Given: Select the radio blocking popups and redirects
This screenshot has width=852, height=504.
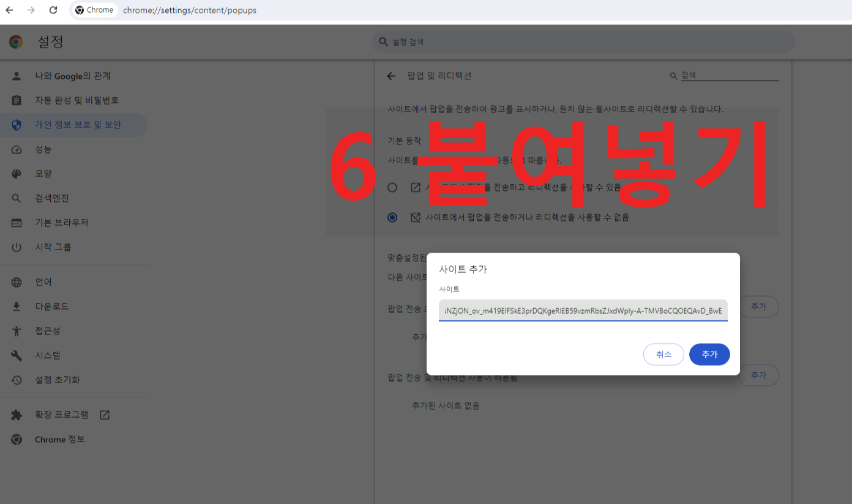Looking at the screenshot, I should tap(392, 217).
